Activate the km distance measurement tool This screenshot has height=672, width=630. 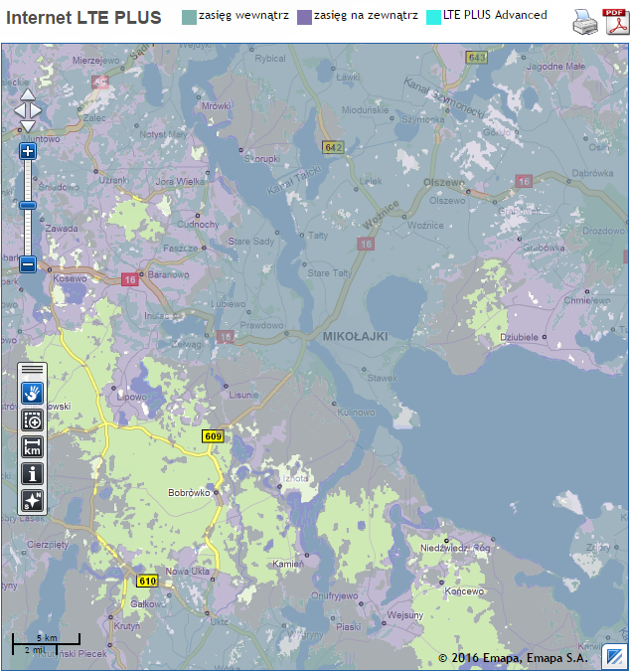(x=33, y=447)
